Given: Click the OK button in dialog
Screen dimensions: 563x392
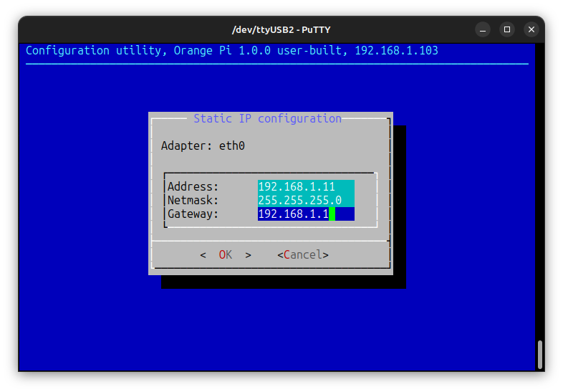Looking at the screenshot, I should 226,254.
